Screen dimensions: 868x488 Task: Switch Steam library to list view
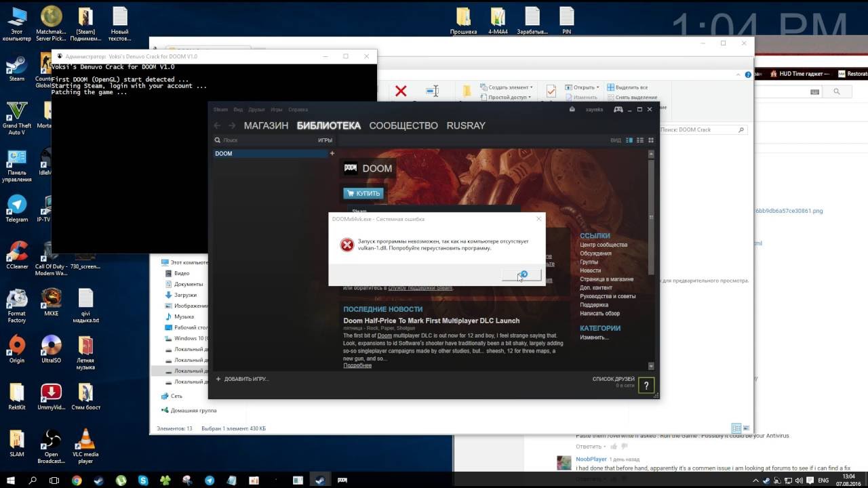640,140
